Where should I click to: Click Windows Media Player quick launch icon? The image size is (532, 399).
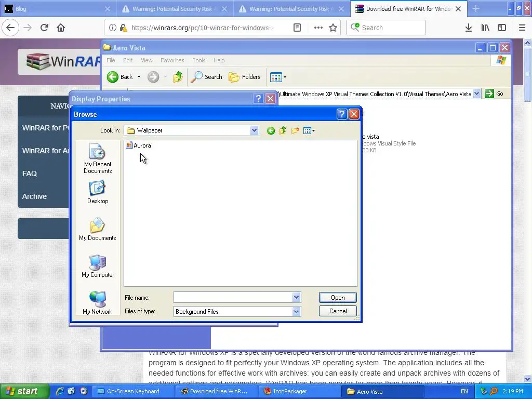pyautogui.click(x=84, y=391)
